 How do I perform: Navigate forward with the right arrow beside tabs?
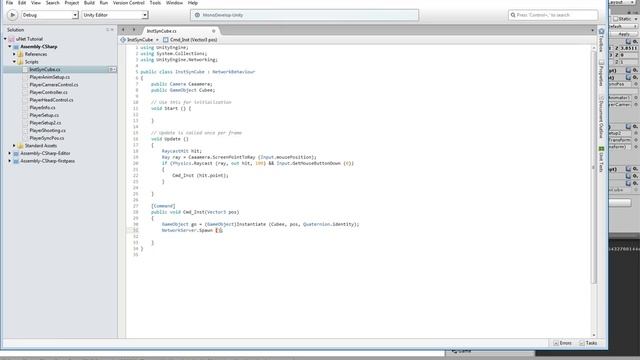[133, 30]
